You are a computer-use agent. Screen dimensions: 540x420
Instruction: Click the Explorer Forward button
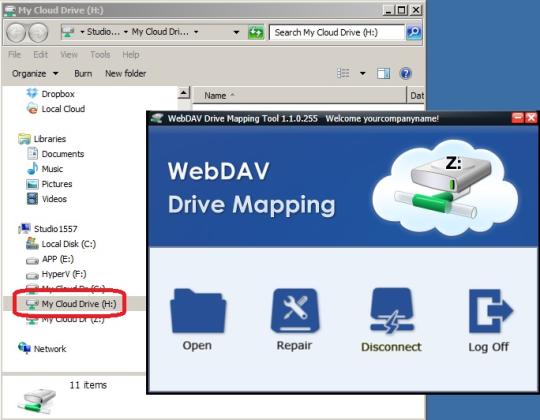(38, 32)
